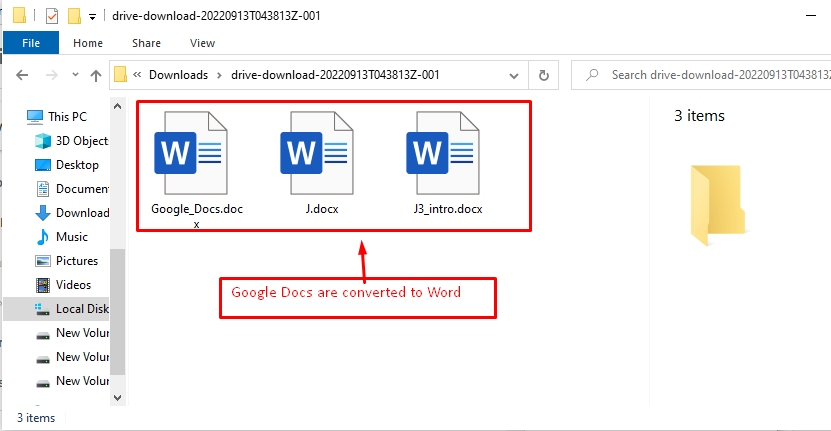This screenshot has width=831, height=431.
Task: Switch to the View ribbon tab
Action: (202, 43)
